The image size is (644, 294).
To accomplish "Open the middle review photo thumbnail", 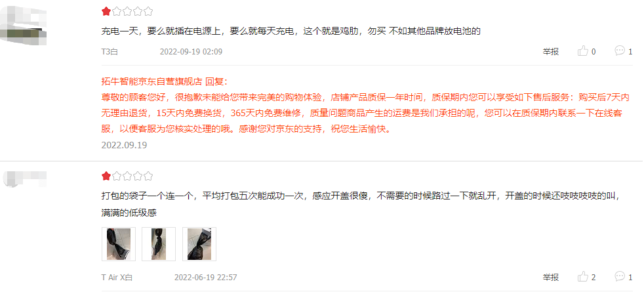I will tap(159, 244).
